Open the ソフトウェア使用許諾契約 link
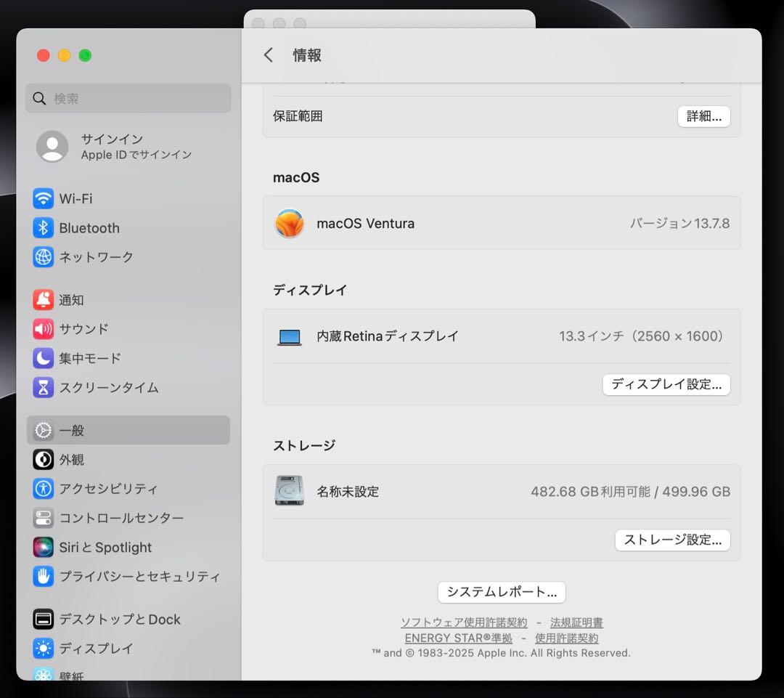 [464, 622]
